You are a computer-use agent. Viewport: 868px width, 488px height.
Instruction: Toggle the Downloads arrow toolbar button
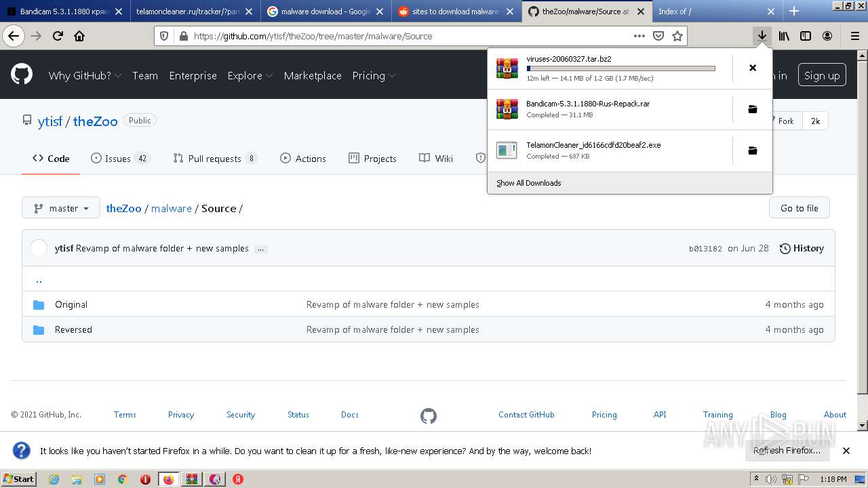click(762, 36)
